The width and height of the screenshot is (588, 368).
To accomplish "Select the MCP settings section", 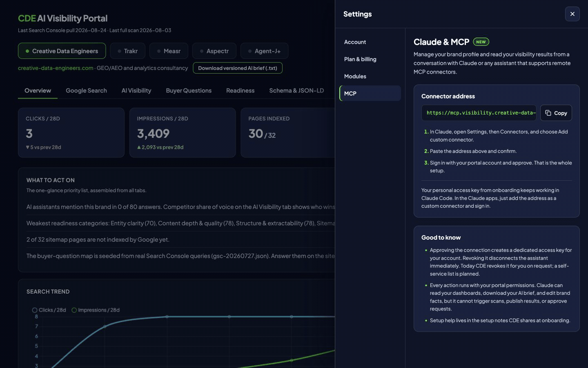I will [370, 93].
